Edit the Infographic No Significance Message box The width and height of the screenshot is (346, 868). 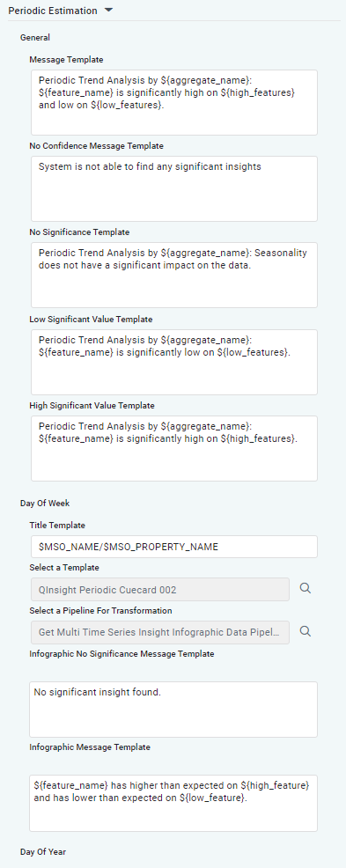[x=173, y=710]
